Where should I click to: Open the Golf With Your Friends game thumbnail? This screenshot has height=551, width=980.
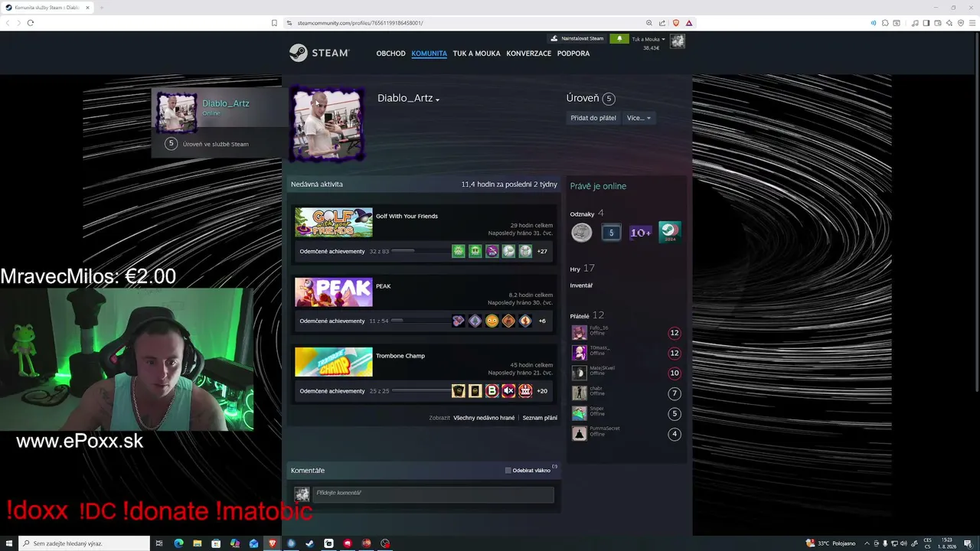334,222
